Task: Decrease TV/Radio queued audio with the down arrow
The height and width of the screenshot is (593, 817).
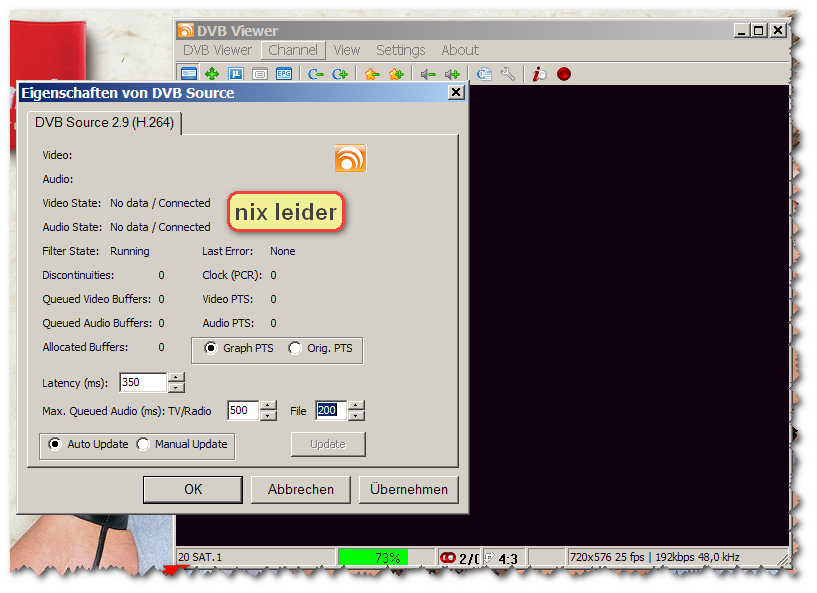Action: [x=268, y=416]
